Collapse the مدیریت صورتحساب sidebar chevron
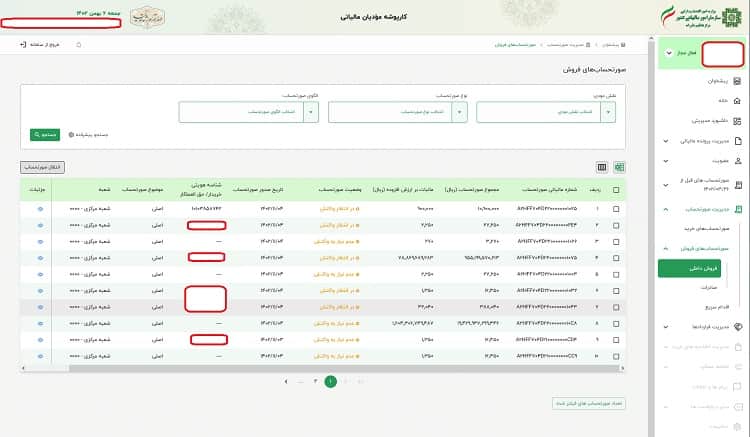The height and width of the screenshot is (437, 750). tap(666, 209)
